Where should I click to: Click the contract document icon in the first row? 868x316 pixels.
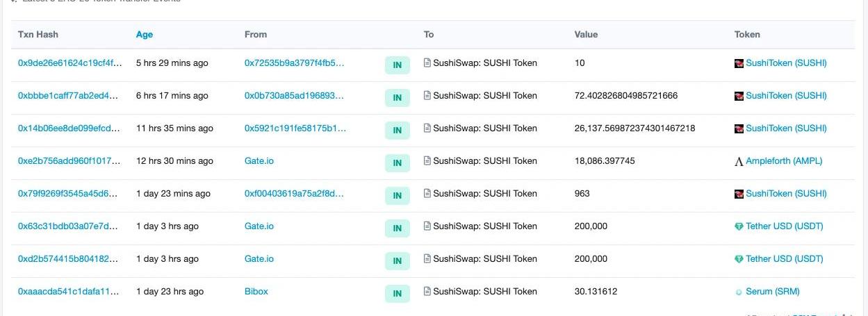(427, 63)
